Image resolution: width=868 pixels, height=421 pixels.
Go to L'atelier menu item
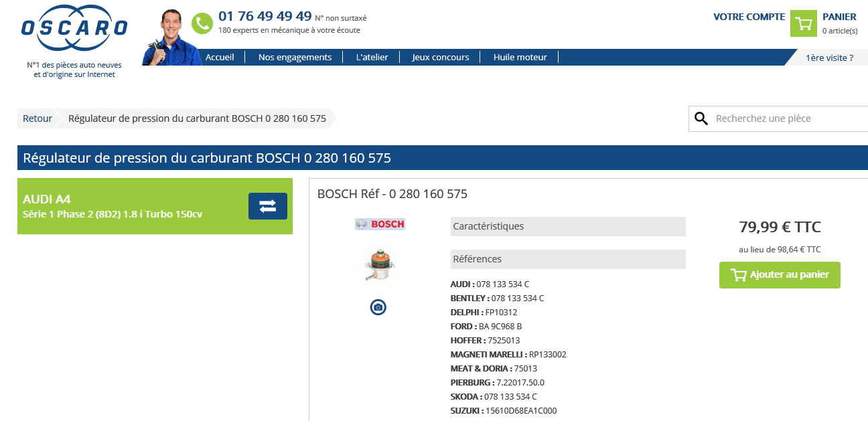tap(372, 58)
